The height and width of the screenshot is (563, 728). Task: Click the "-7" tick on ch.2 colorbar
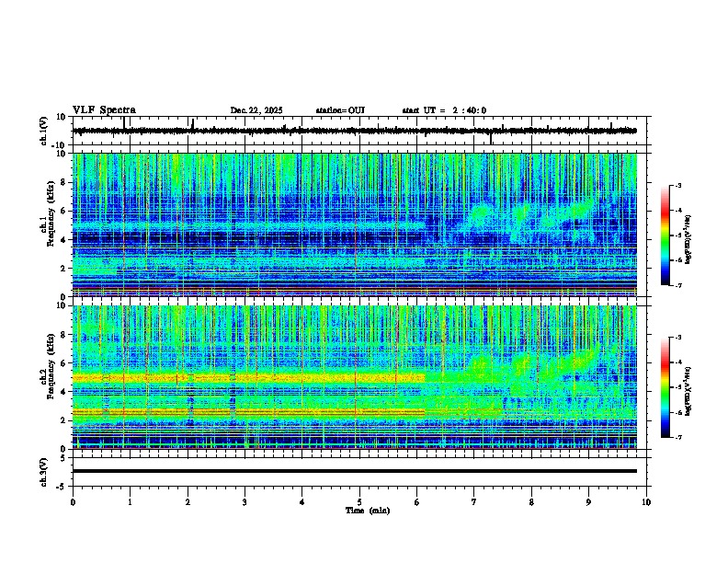pyautogui.click(x=677, y=438)
